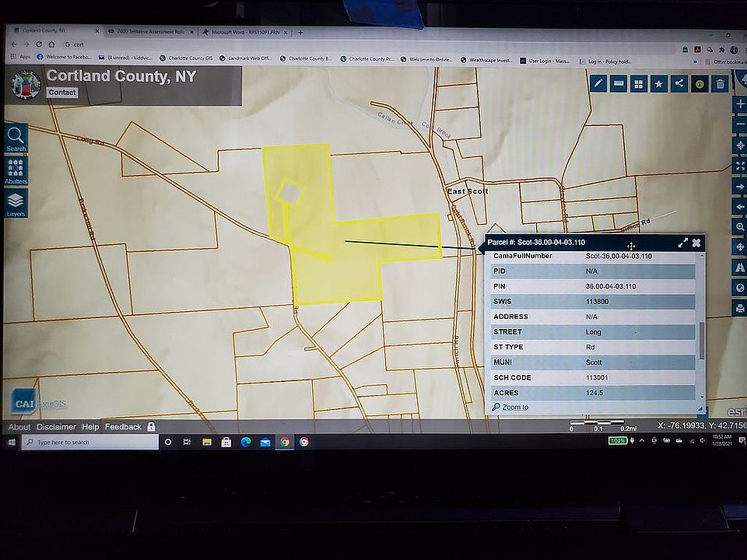Open the star bookmarks tool
The image size is (747, 560).
659,84
